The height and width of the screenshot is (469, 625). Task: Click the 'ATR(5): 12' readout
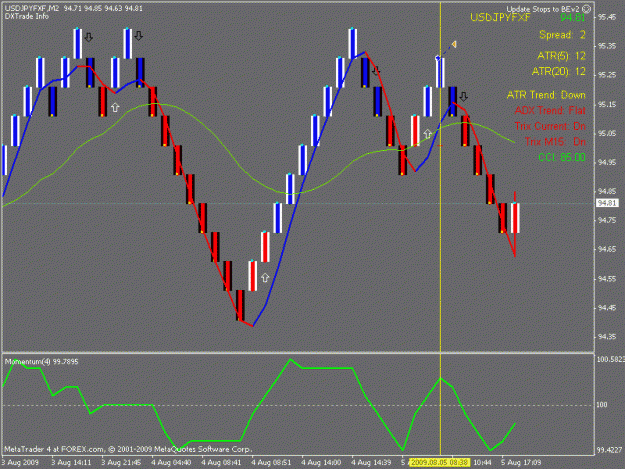561,56
